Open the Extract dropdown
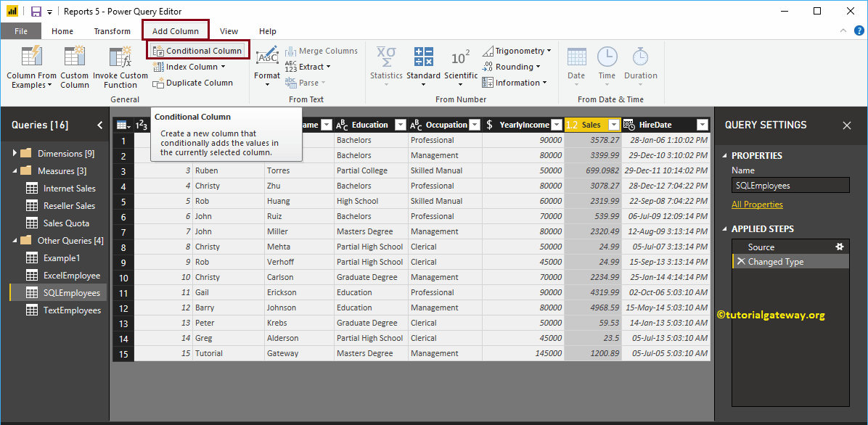The image size is (868, 425). (308, 67)
